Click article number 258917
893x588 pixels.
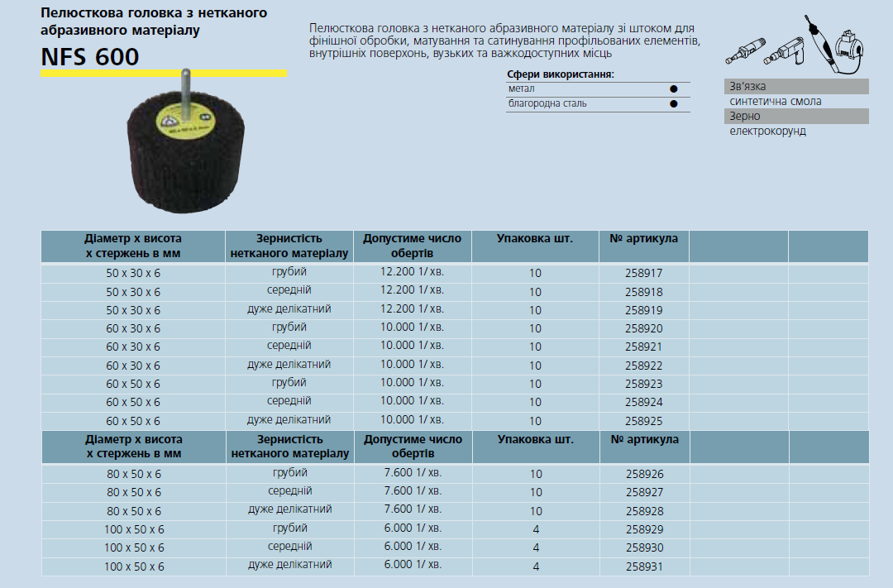coord(643,274)
